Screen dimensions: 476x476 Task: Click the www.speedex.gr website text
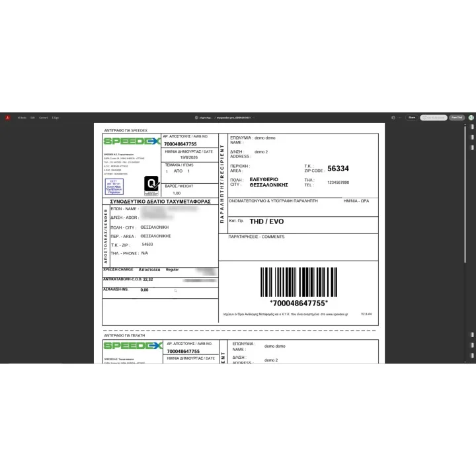point(337,314)
